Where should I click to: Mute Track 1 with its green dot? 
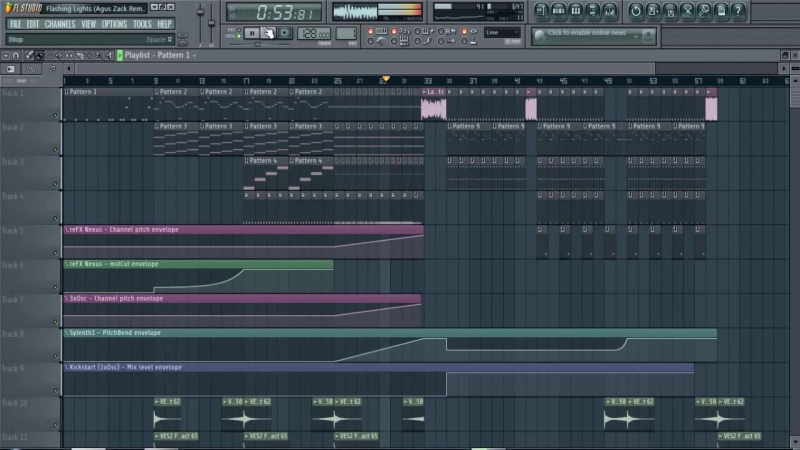(56, 115)
